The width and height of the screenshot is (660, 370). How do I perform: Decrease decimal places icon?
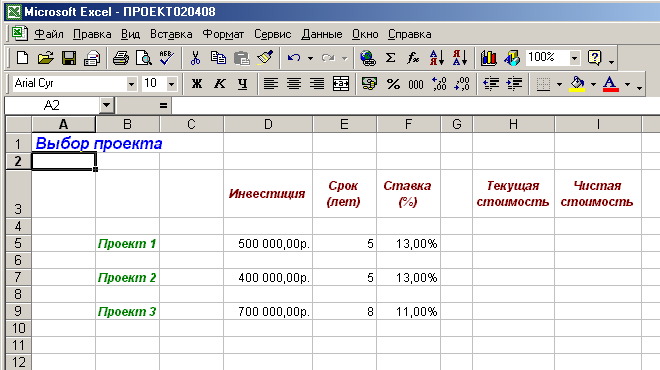tap(462, 84)
